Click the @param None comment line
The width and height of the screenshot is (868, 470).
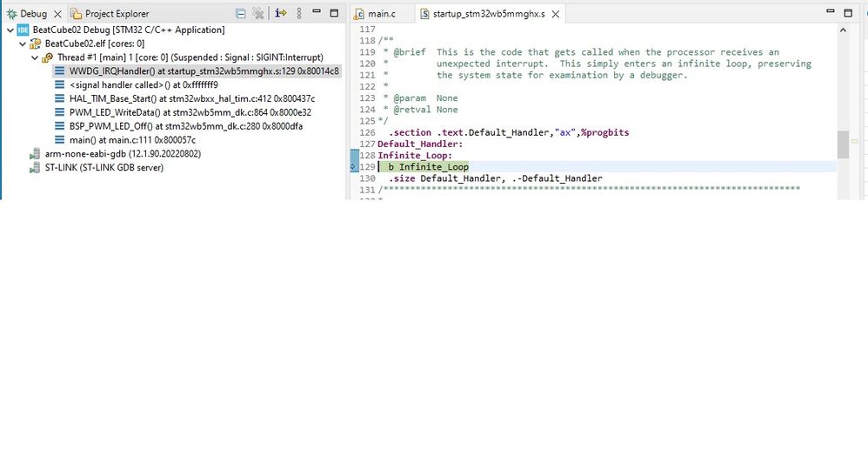click(420, 98)
